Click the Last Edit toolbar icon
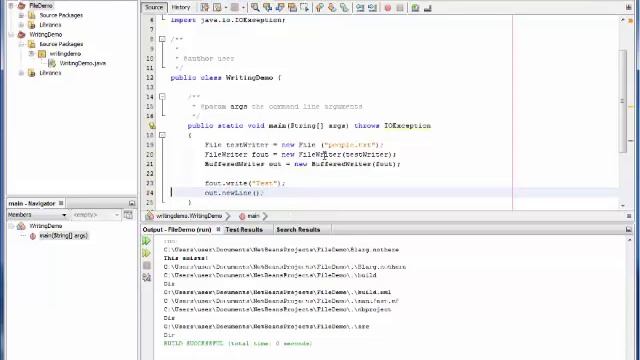The height and width of the screenshot is (360, 640). (204, 7)
